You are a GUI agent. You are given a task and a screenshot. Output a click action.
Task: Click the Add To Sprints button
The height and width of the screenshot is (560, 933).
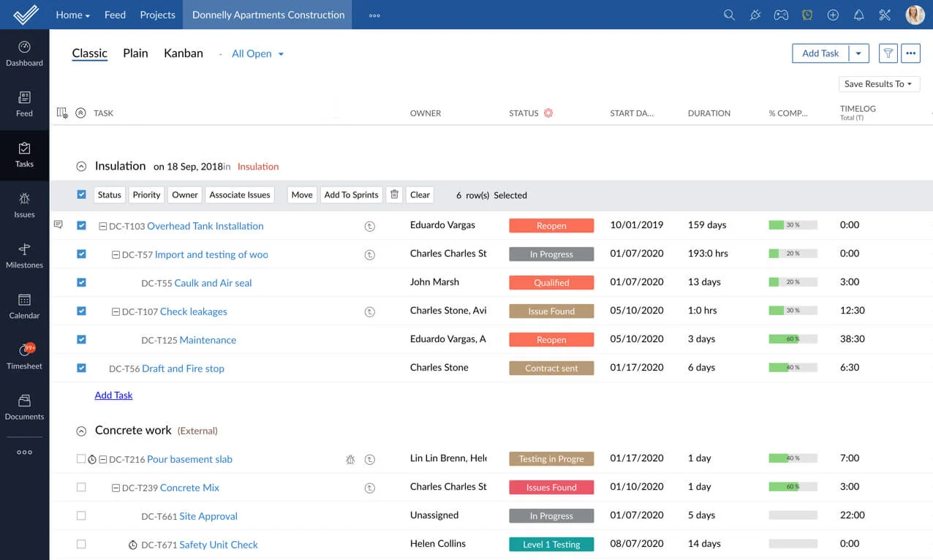point(351,194)
